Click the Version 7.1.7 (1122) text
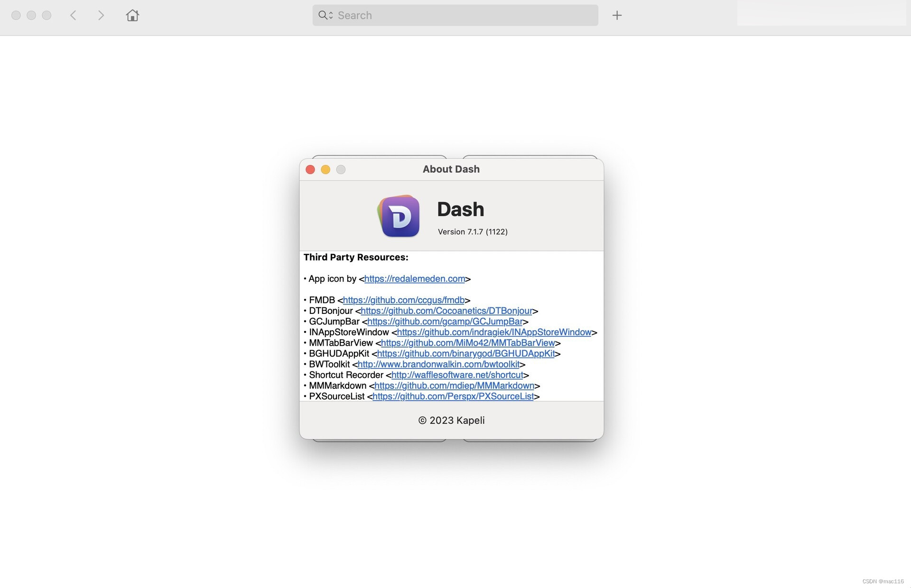 click(473, 232)
